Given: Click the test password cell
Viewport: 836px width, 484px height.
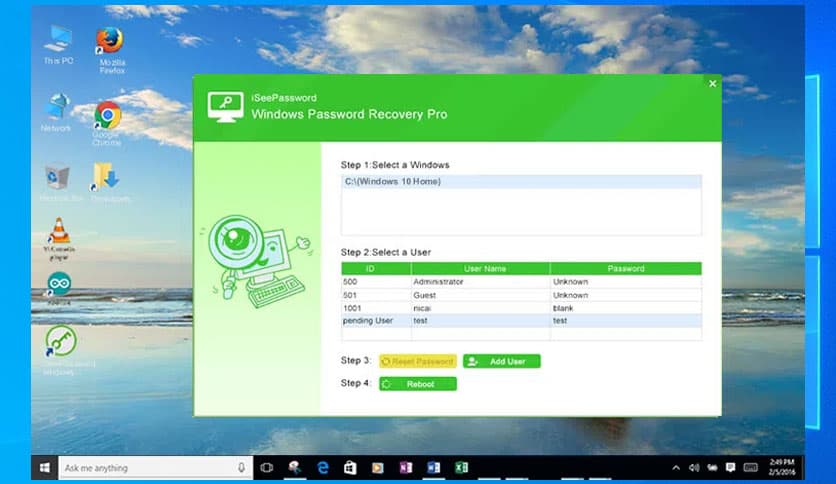Looking at the screenshot, I should tap(625, 320).
